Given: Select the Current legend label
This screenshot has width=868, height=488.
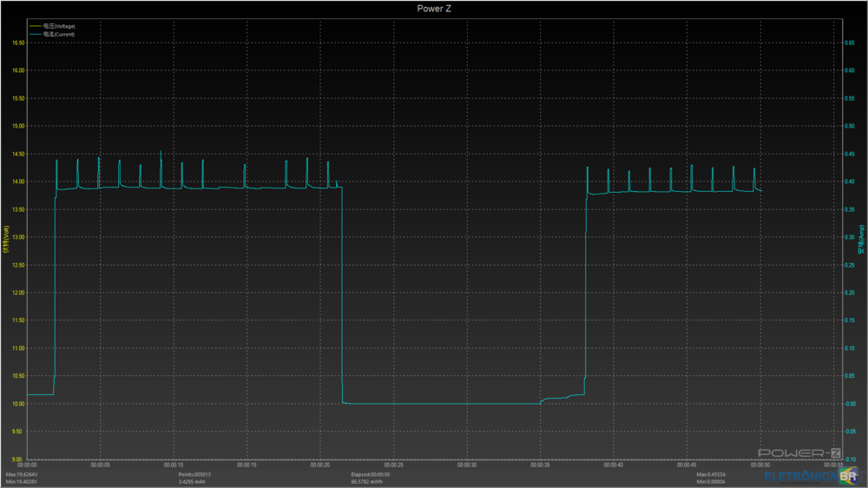Looking at the screenshot, I should (59, 34).
